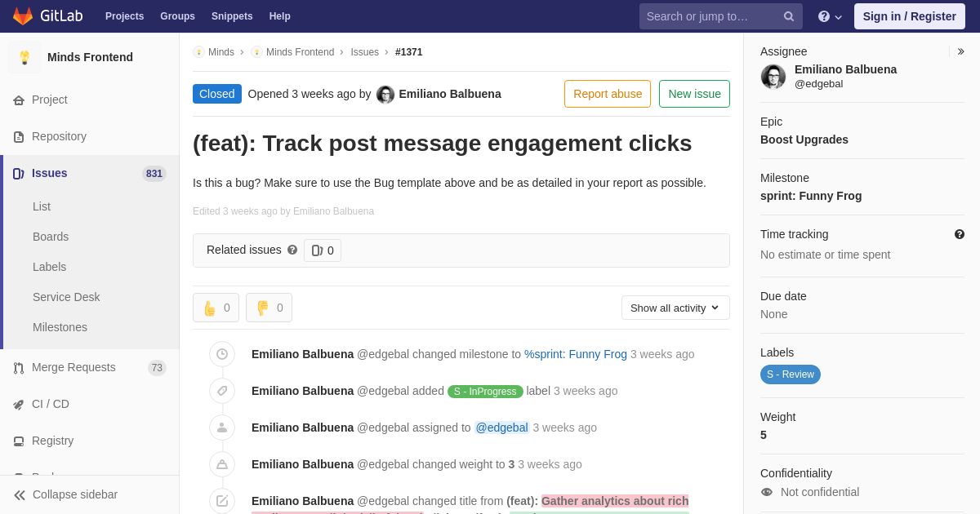Viewport: 980px width, 514px height.
Task: Click the title edit pencil activity icon
Action: tap(222, 501)
